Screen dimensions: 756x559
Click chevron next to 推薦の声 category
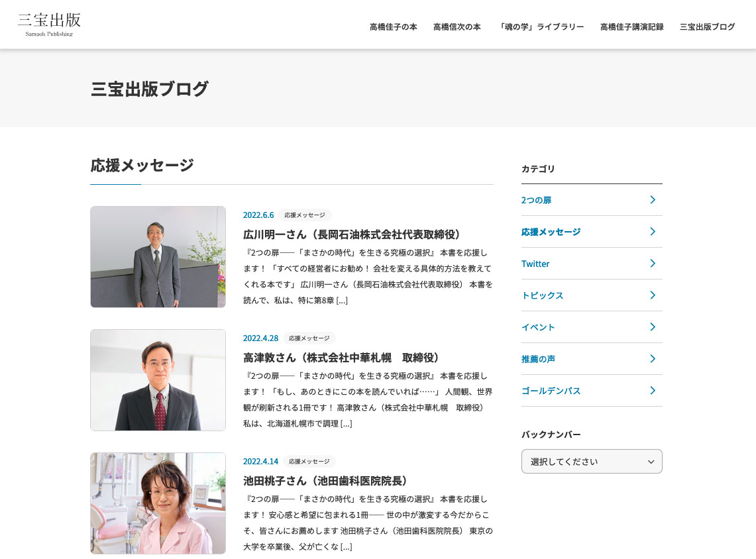coord(653,358)
